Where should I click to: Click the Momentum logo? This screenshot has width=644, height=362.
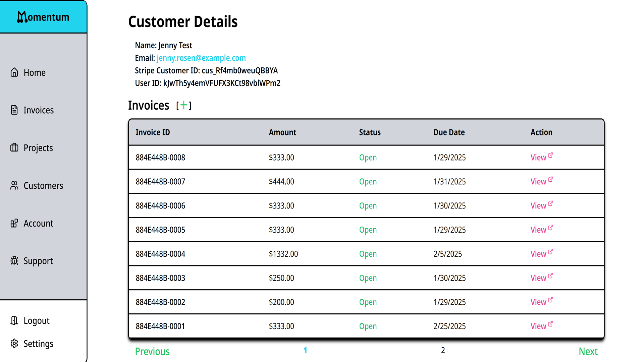click(43, 17)
